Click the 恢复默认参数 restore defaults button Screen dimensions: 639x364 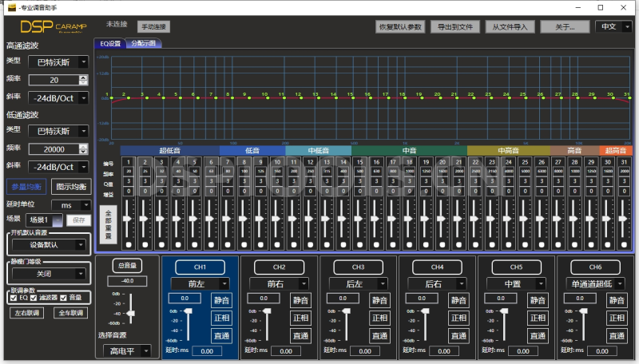pos(401,26)
